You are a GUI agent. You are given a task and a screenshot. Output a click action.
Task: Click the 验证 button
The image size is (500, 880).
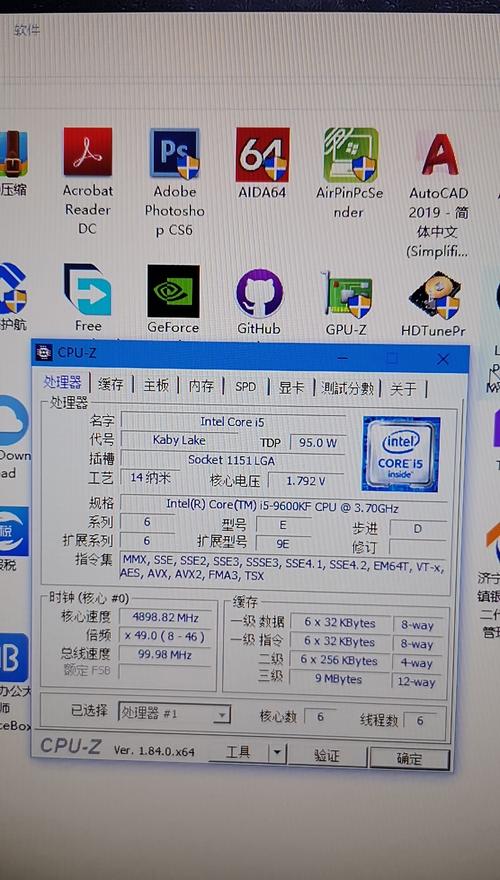(x=327, y=755)
